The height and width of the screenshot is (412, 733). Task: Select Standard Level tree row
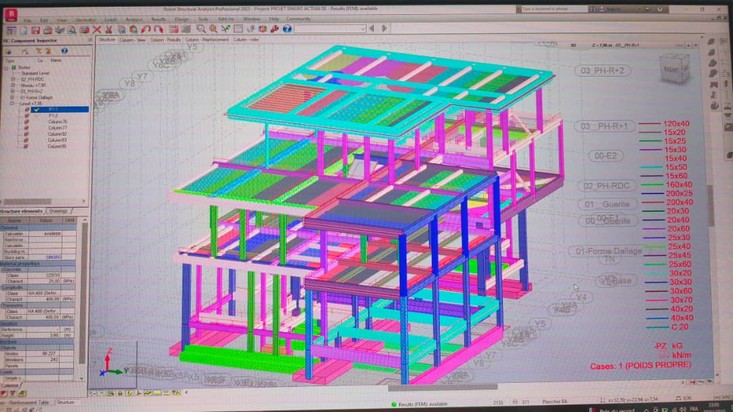click(x=35, y=73)
